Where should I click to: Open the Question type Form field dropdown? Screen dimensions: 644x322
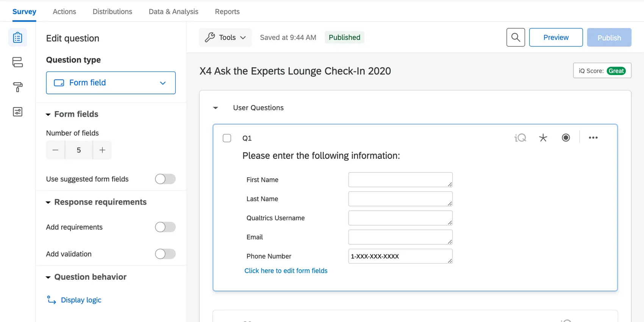pyautogui.click(x=111, y=83)
